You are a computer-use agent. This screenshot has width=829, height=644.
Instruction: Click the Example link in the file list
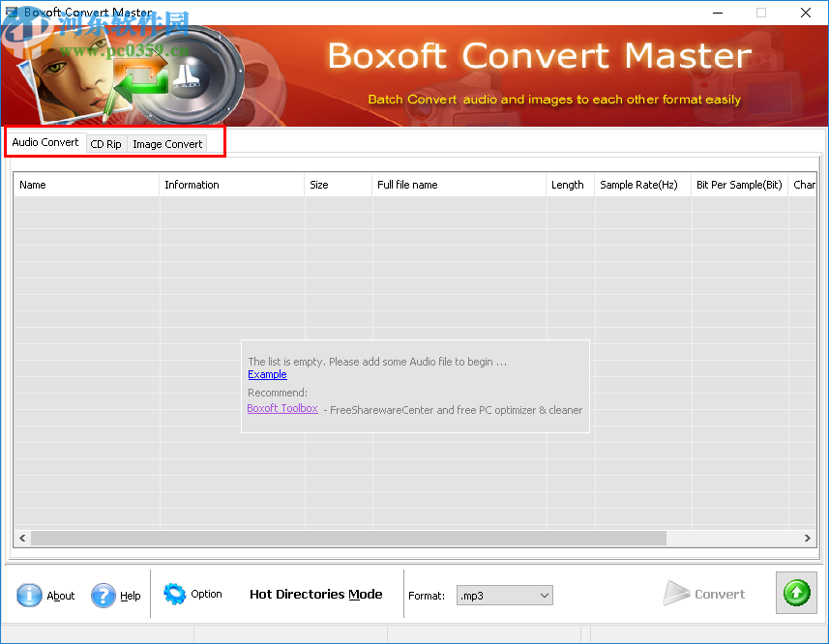267,374
